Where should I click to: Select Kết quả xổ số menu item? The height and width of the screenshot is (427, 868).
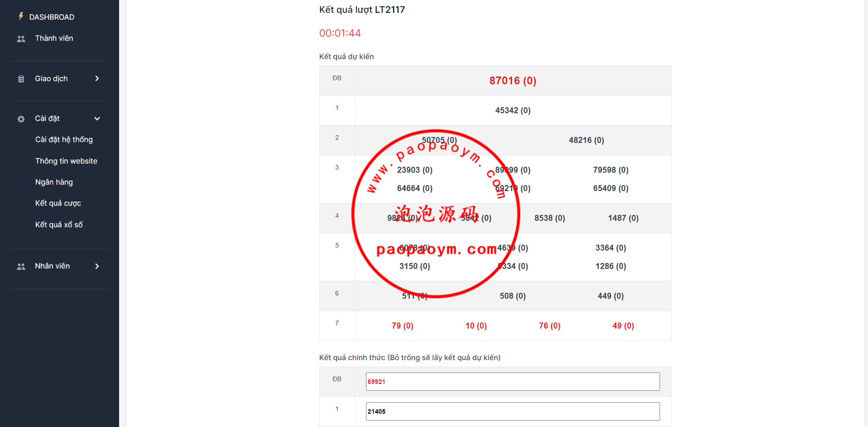pyautogui.click(x=59, y=224)
